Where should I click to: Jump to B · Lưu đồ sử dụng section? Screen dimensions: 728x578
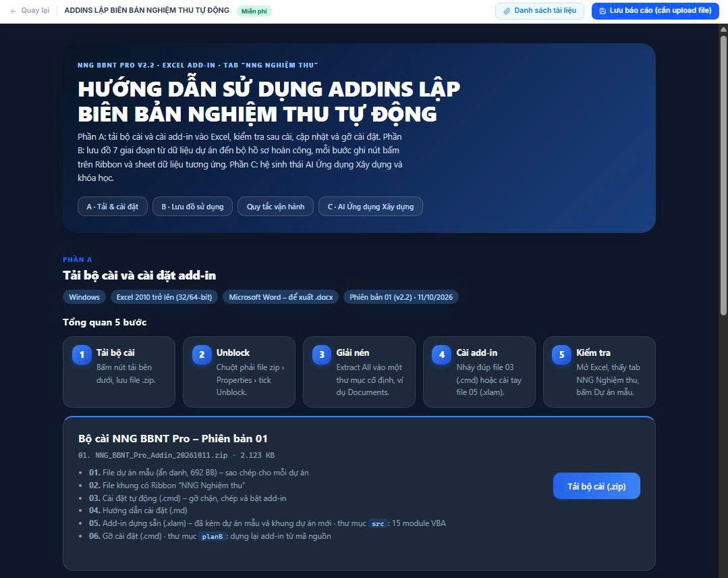(192, 207)
